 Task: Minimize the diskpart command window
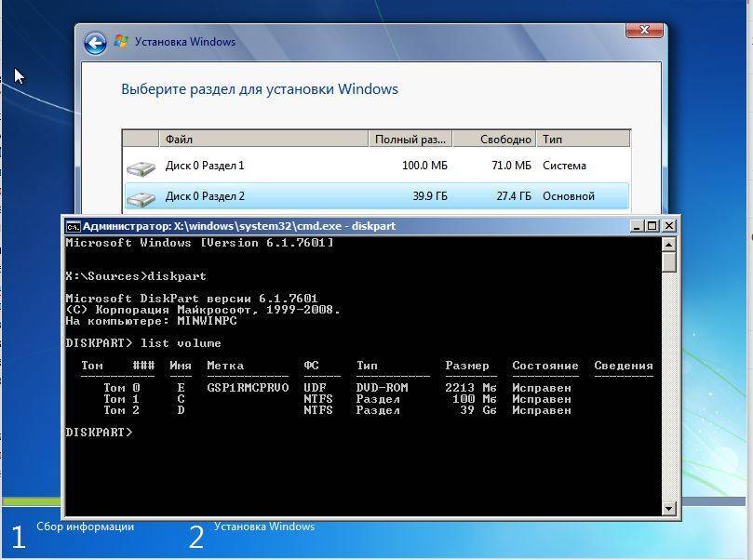[637, 226]
